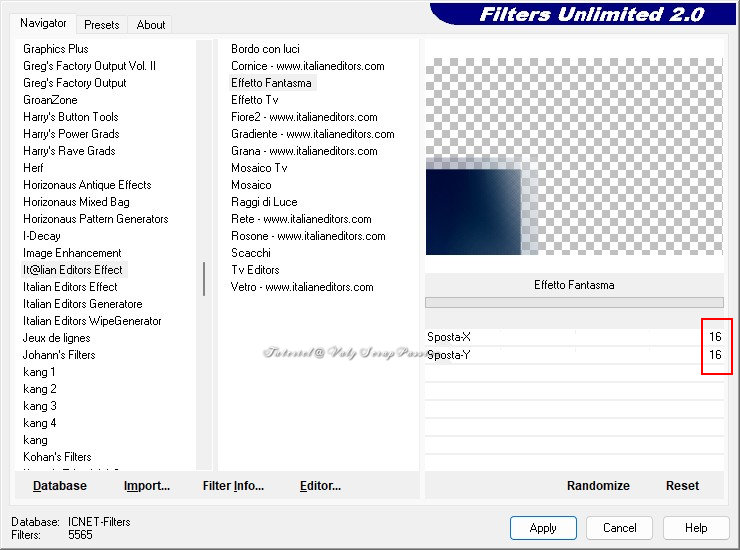The width and height of the screenshot is (740, 550).
Task: Select the Image Enhancement category
Action: [x=72, y=253]
